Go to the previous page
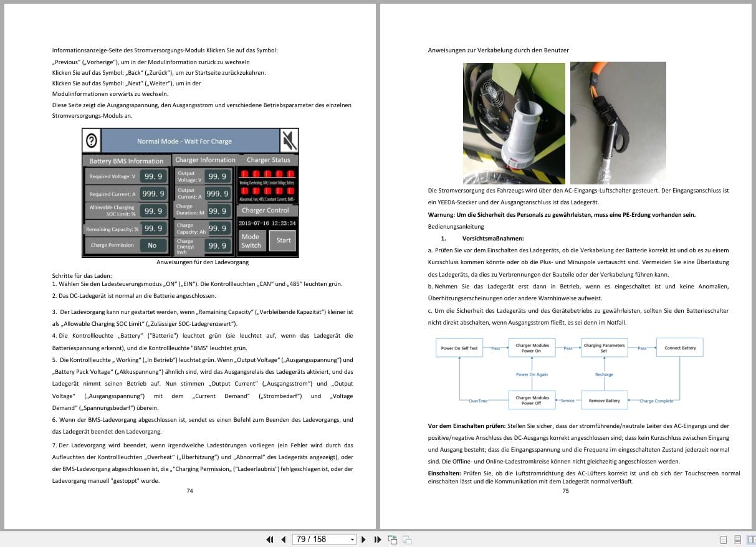This screenshot has width=756, height=547. click(x=284, y=540)
